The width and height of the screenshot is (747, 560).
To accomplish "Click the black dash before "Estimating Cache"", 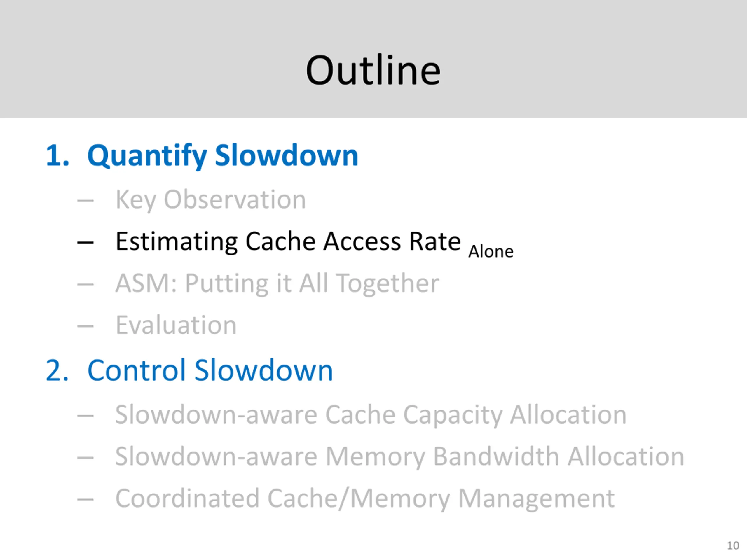I will [x=85, y=242].
